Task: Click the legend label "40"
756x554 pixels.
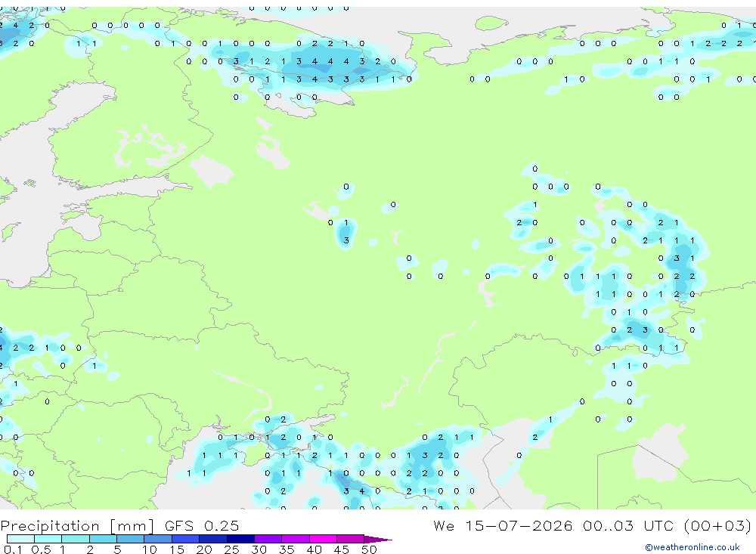Action: tap(314, 549)
